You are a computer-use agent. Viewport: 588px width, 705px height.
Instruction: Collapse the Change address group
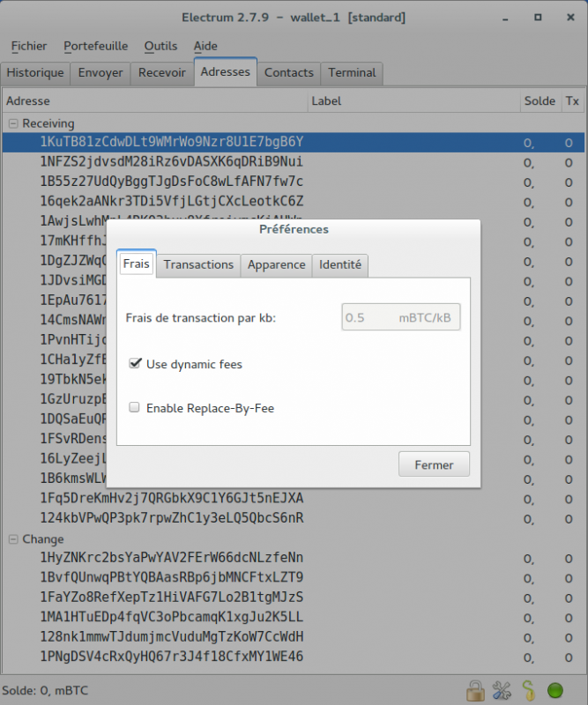[13, 539]
